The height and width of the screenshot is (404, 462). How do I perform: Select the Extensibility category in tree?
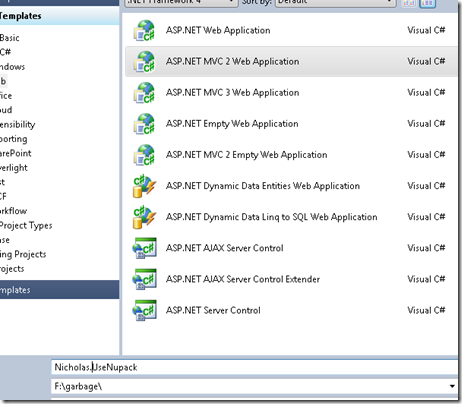(x=17, y=124)
